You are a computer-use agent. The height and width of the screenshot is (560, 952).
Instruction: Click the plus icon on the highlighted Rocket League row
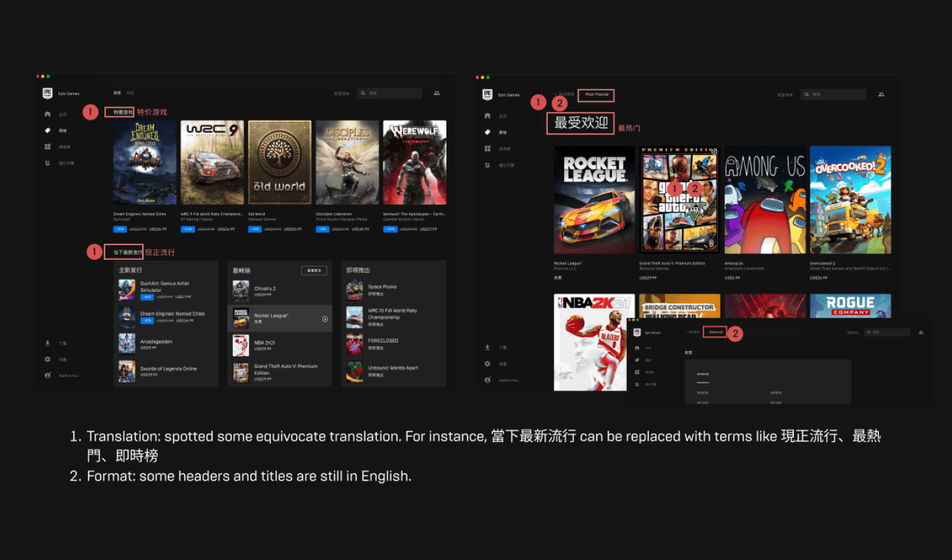point(325,319)
